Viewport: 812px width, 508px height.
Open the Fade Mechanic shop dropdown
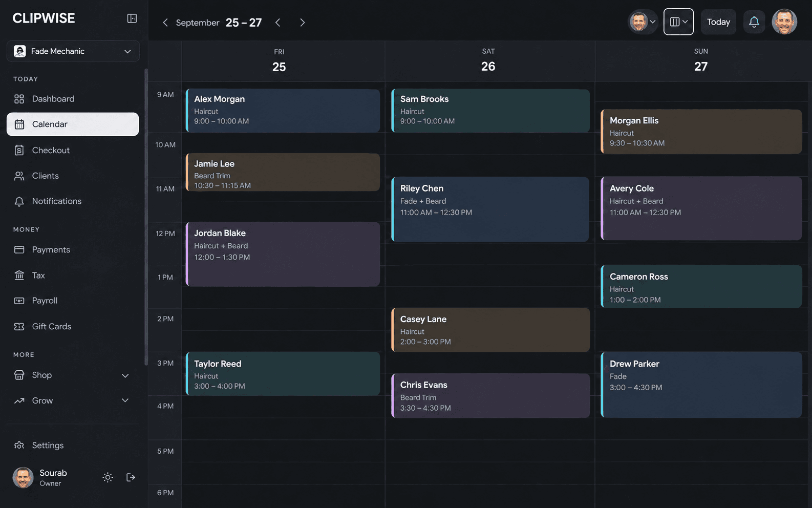tap(73, 51)
